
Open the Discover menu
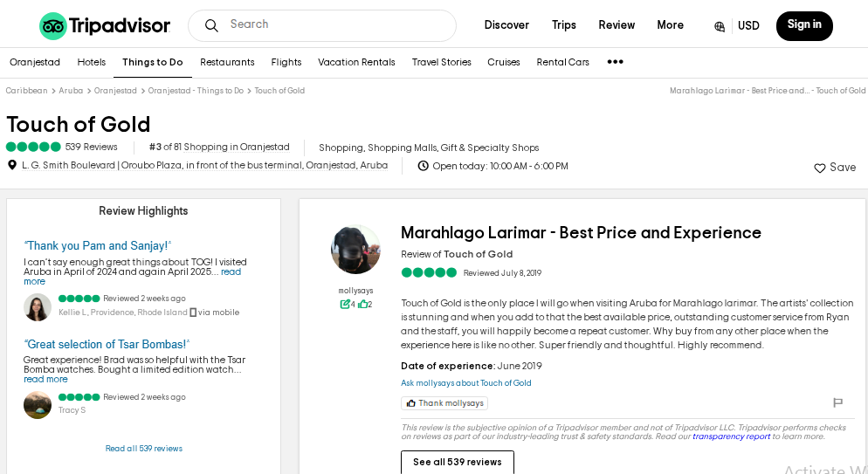click(x=506, y=25)
